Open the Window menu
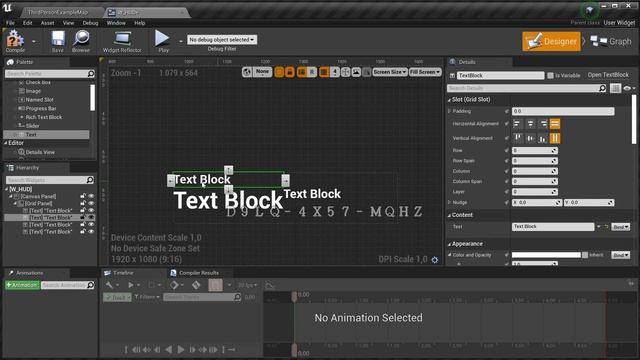 tap(116, 23)
